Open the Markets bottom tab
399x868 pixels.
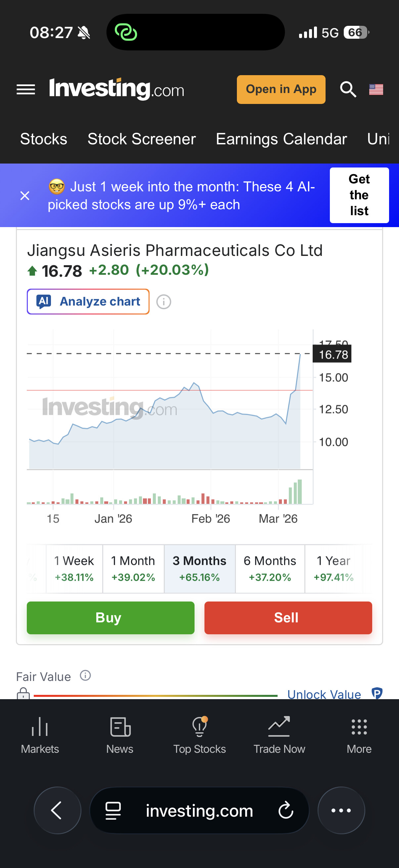click(40, 735)
